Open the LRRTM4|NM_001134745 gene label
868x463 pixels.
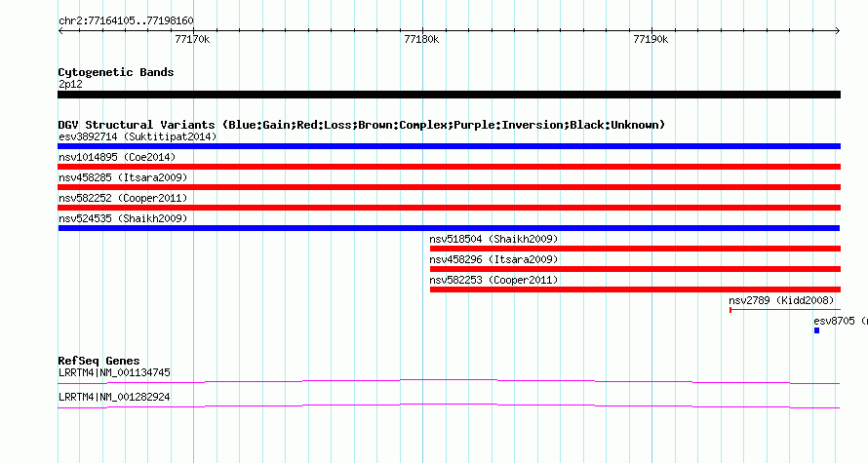(x=114, y=372)
